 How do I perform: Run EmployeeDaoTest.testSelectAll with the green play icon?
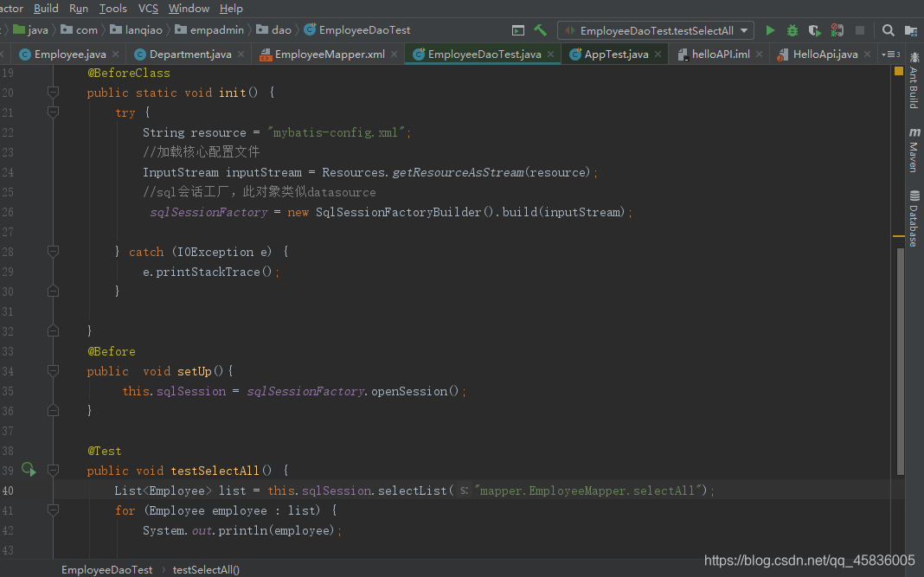pyautogui.click(x=770, y=30)
